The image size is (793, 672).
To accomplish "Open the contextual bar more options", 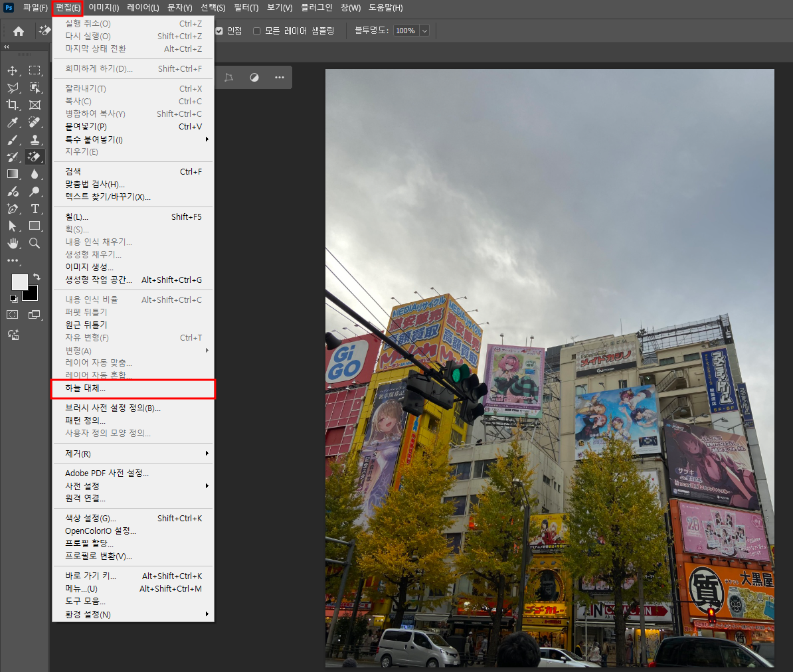I will click(279, 78).
